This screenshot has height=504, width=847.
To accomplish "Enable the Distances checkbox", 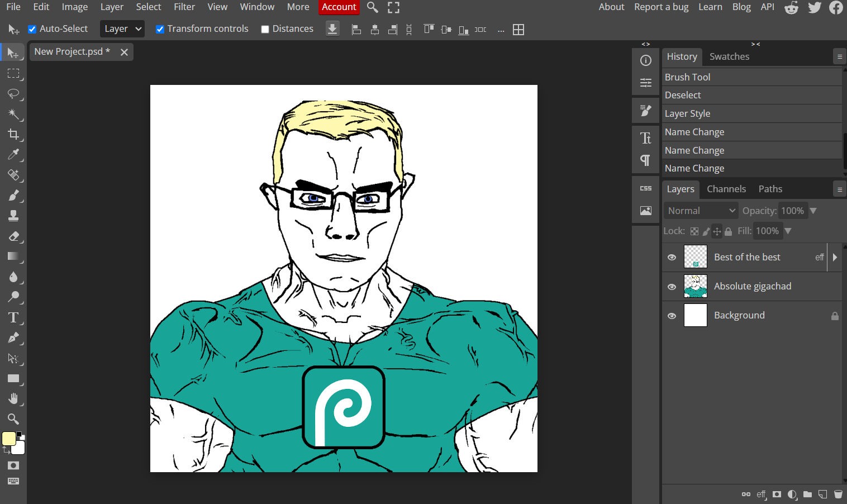I will tap(265, 29).
